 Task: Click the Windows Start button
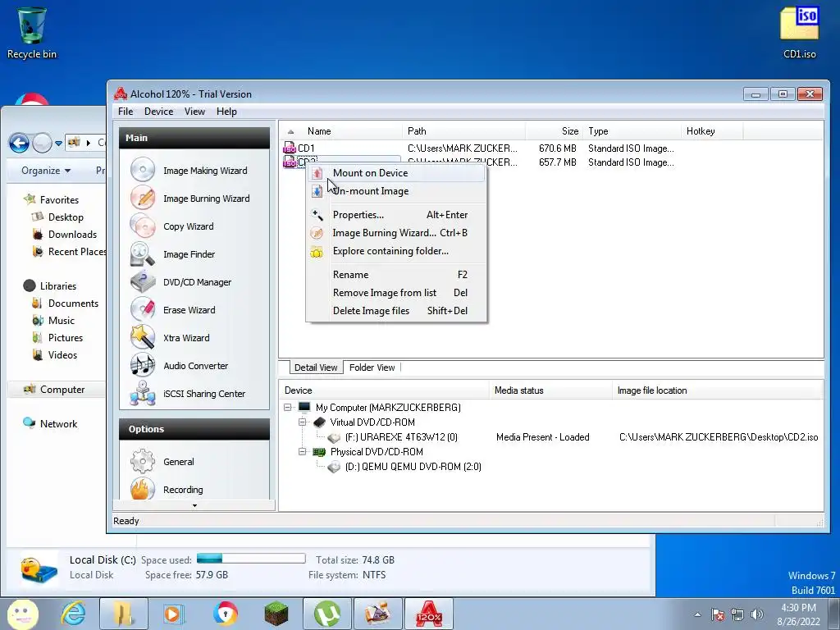[x=22, y=614]
